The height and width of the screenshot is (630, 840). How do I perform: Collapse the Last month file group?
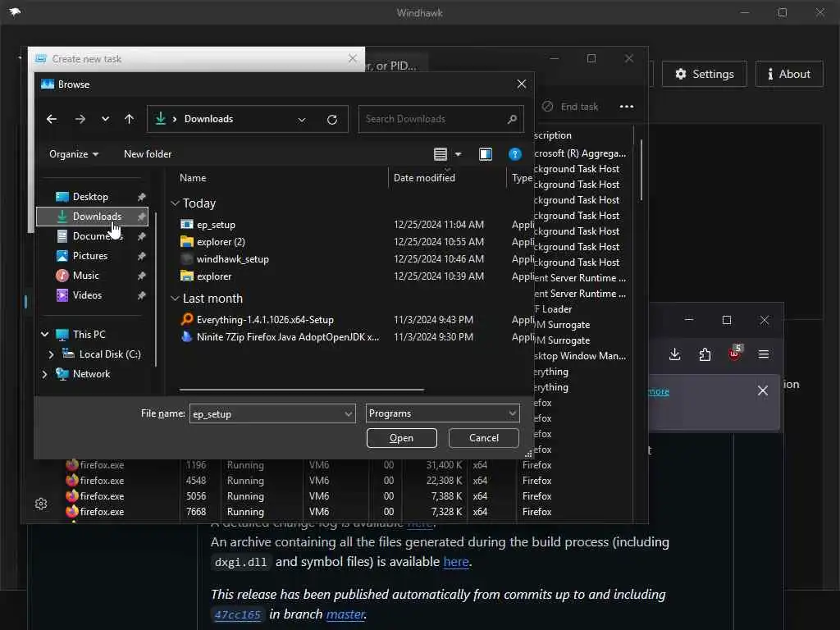175,299
